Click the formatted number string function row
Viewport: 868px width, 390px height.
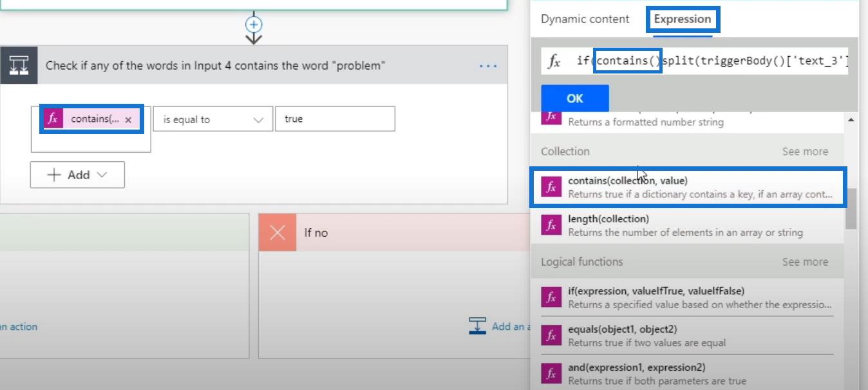click(x=687, y=122)
